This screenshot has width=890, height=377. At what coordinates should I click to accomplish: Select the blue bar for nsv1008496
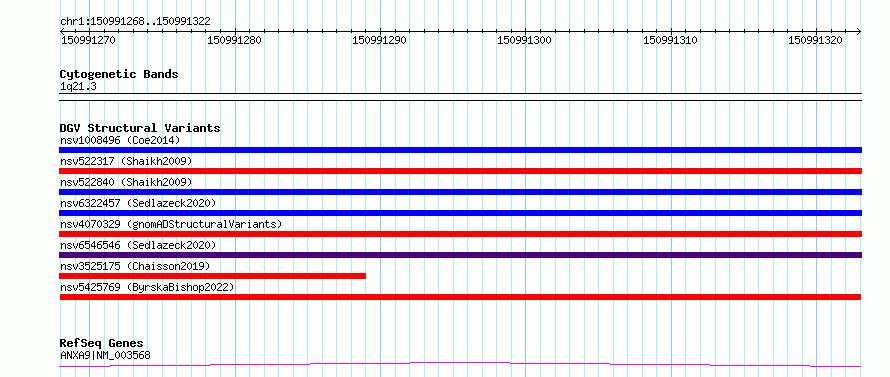(460, 150)
